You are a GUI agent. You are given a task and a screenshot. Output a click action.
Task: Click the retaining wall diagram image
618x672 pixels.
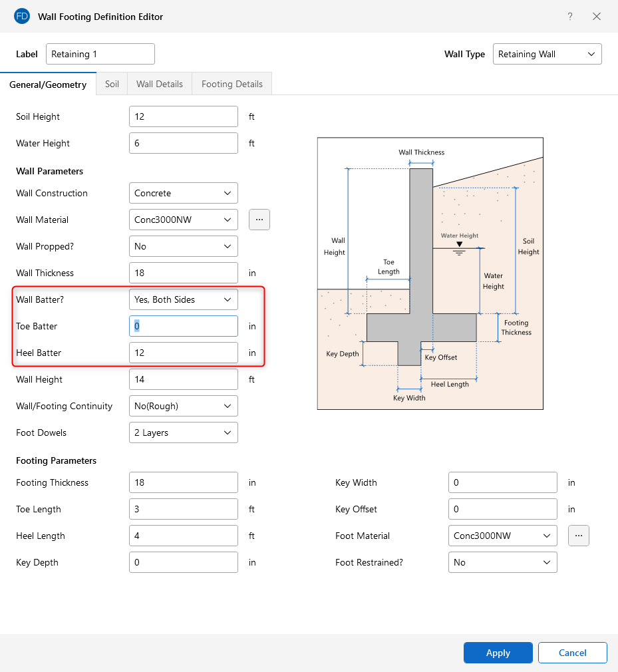pos(430,273)
